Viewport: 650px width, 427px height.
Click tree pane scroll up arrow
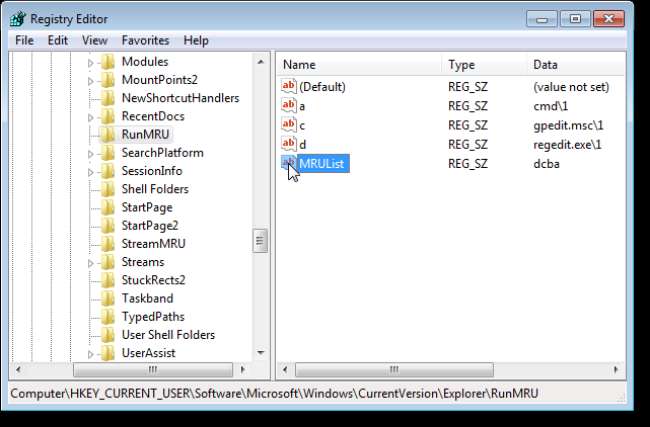pos(261,62)
